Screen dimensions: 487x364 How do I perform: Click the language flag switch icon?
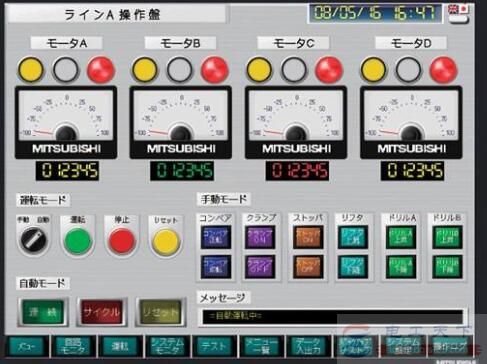coord(459,14)
